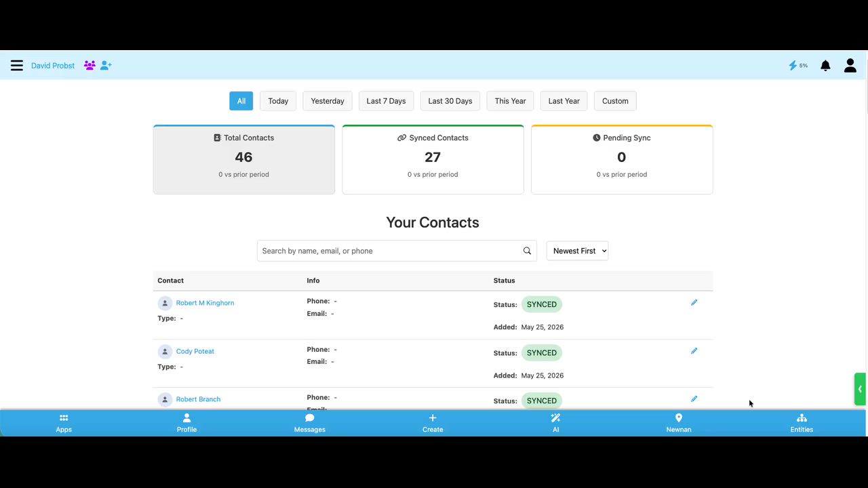Click the Pending Sync card
The image size is (868, 488).
[x=622, y=159]
